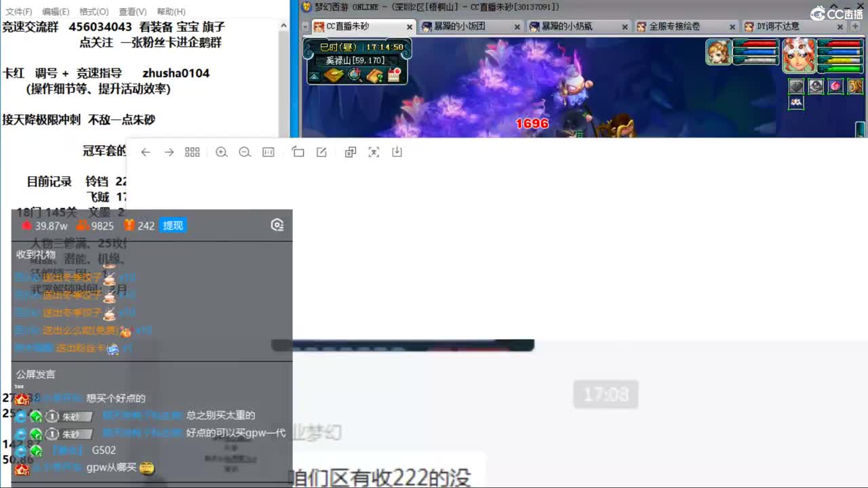868x488 pixels.
Task: Open 文件(F) menu in Notepad
Action: click(18, 12)
